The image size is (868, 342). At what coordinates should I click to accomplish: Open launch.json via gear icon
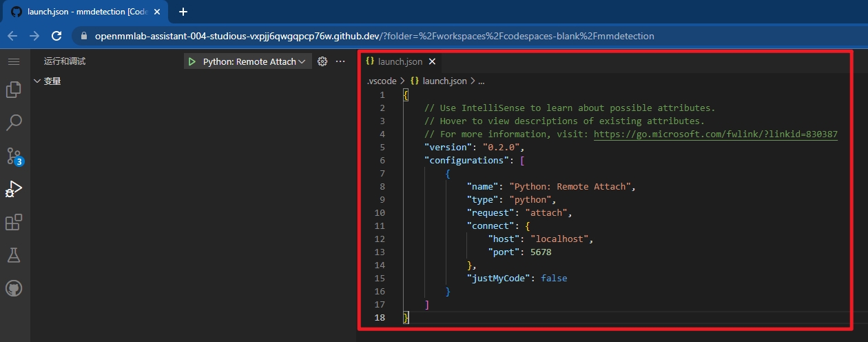(322, 61)
